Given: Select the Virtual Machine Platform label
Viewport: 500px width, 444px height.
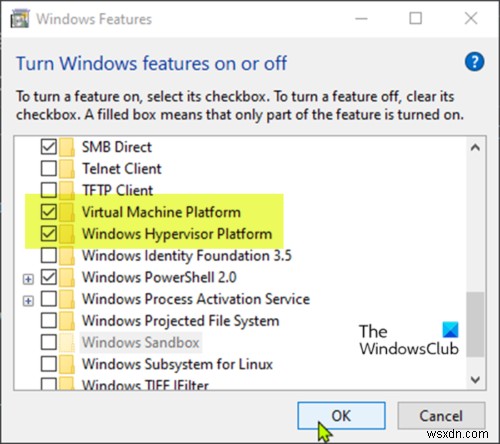Looking at the screenshot, I should click(x=161, y=212).
